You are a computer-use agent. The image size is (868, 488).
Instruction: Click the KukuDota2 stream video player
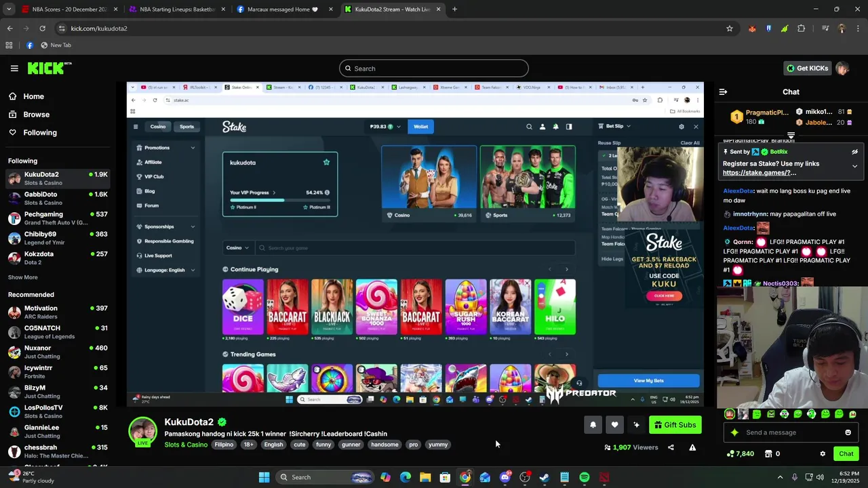coord(415,244)
